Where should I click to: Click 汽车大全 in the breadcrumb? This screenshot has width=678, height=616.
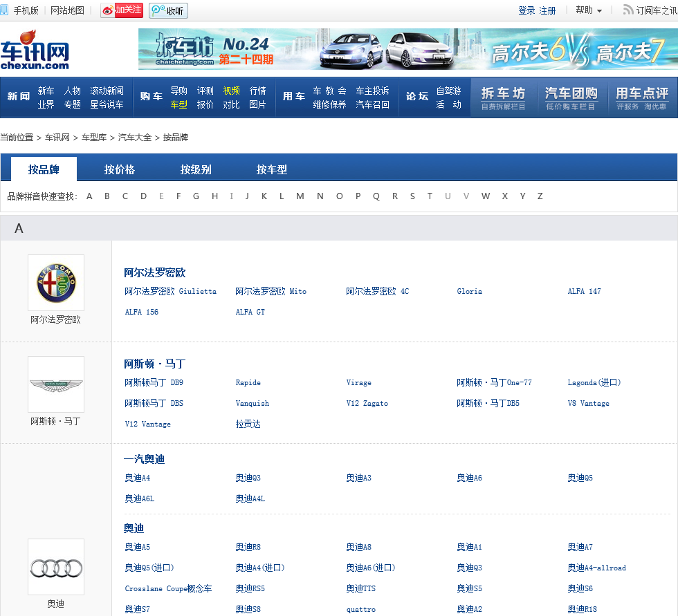point(134,138)
